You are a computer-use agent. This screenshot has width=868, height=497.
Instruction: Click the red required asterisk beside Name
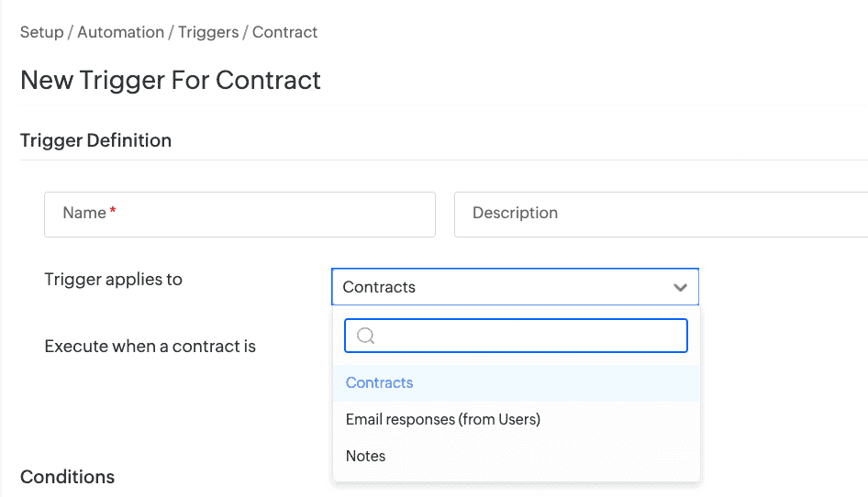tap(113, 212)
